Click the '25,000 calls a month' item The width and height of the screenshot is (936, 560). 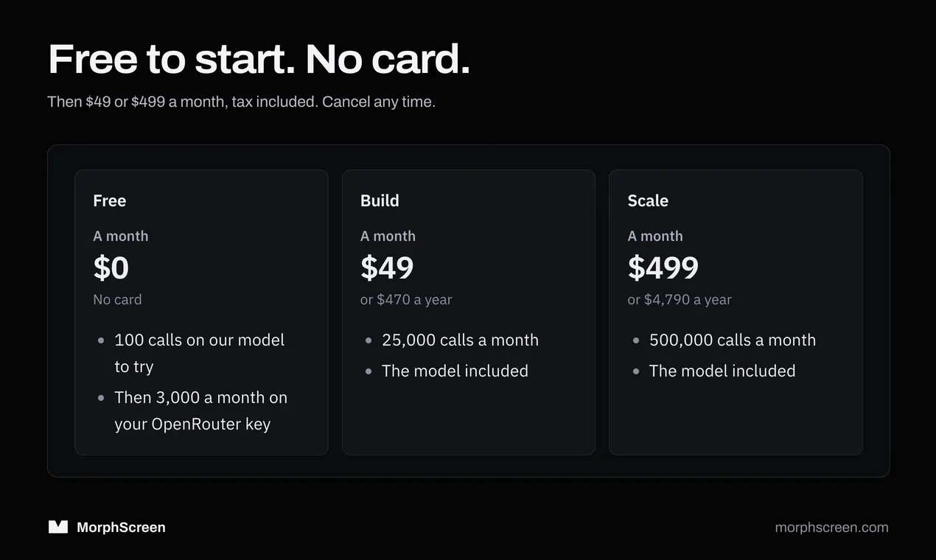point(460,340)
